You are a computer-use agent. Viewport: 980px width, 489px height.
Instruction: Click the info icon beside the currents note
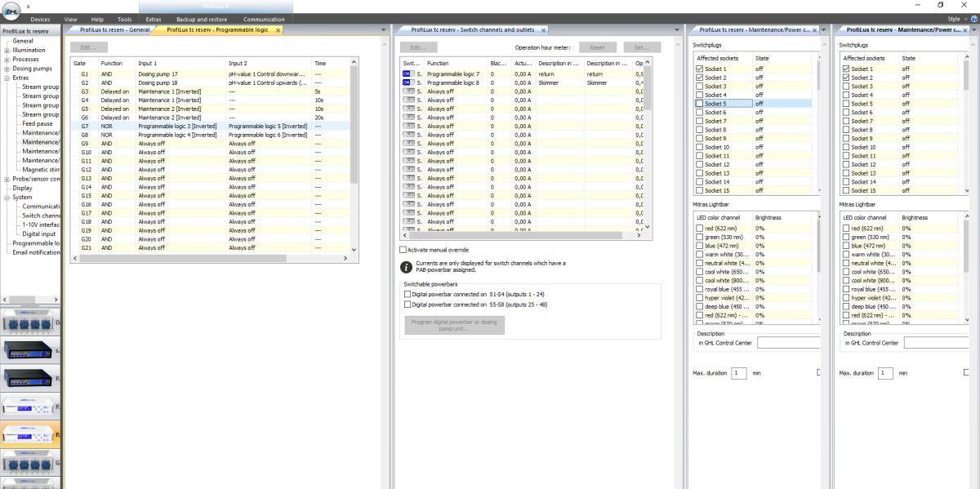405,267
